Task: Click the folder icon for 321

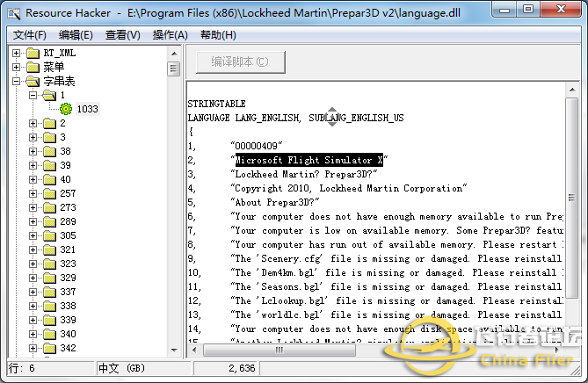Action: (49, 250)
